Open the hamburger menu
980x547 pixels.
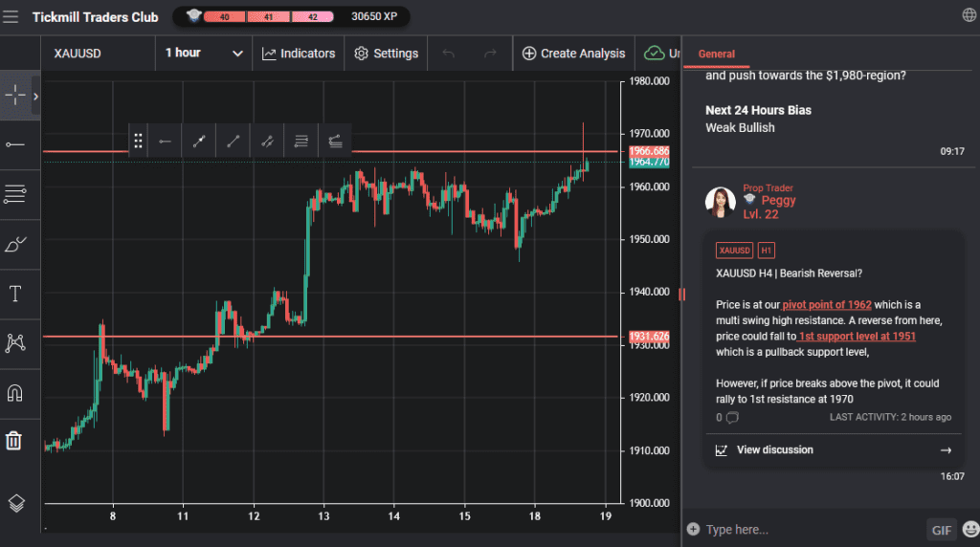(11, 16)
